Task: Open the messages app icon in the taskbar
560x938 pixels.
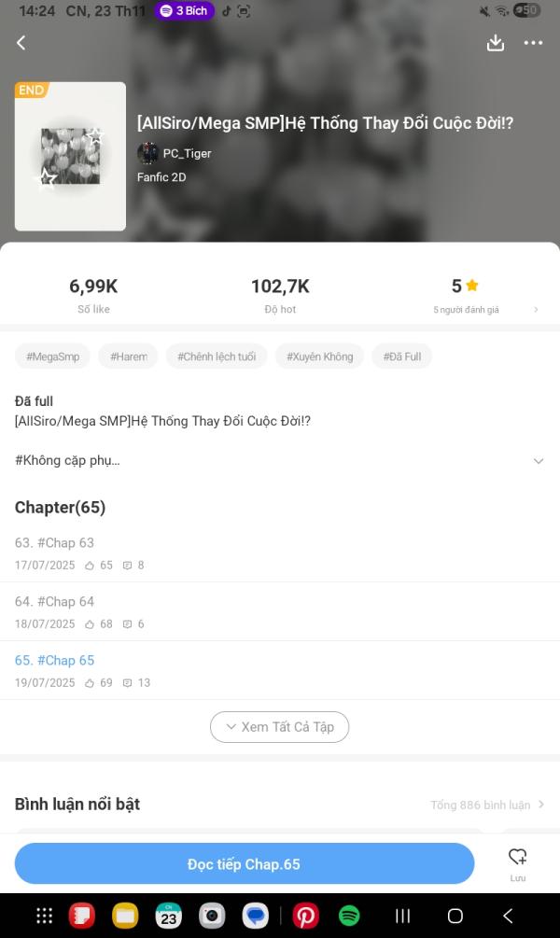Action: (x=256, y=916)
